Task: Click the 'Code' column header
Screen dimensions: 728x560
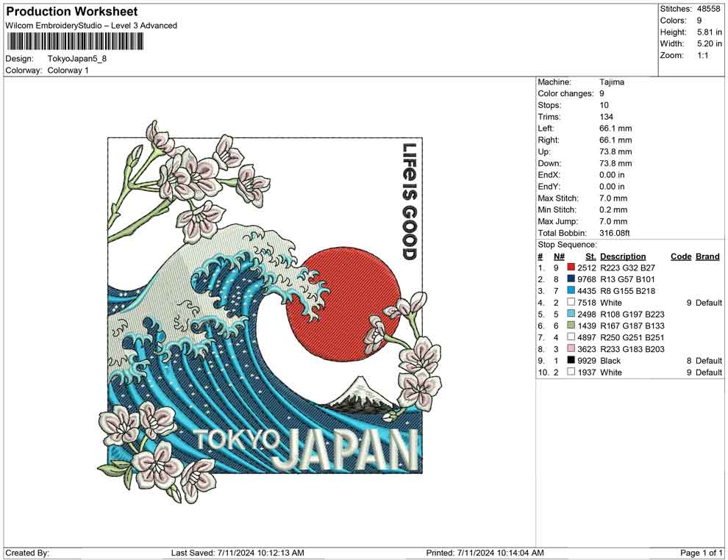Action: (681, 256)
